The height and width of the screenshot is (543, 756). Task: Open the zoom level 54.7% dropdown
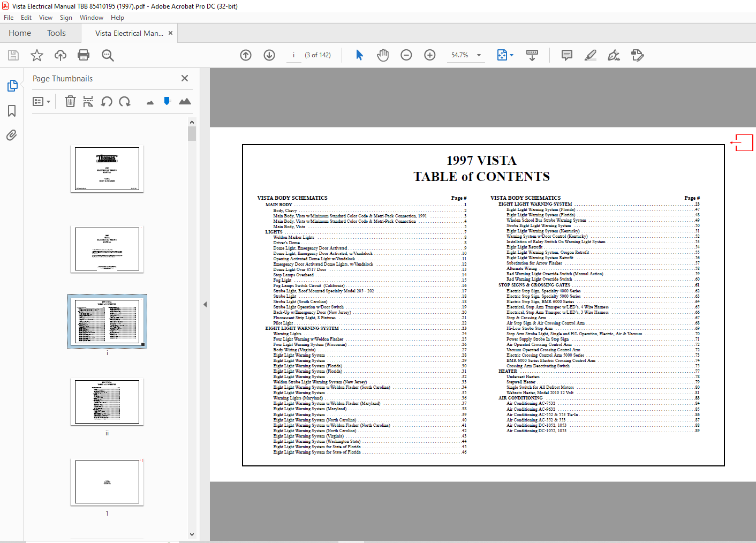pos(479,55)
